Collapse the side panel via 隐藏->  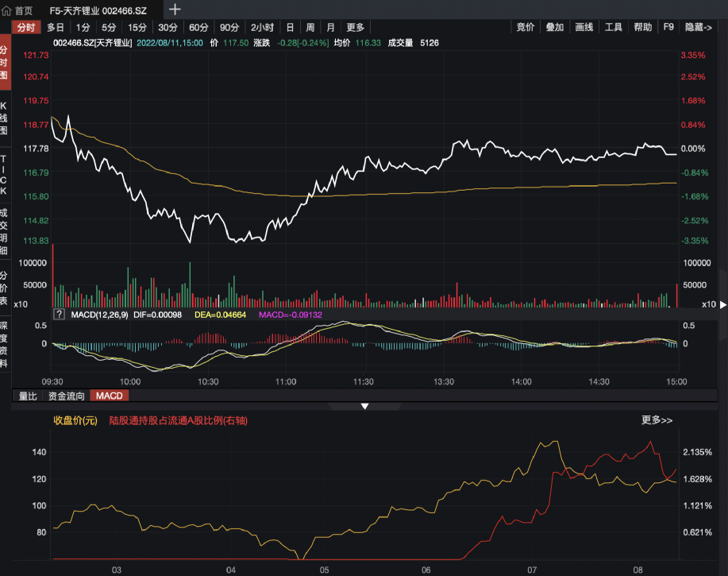(x=698, y=27)
